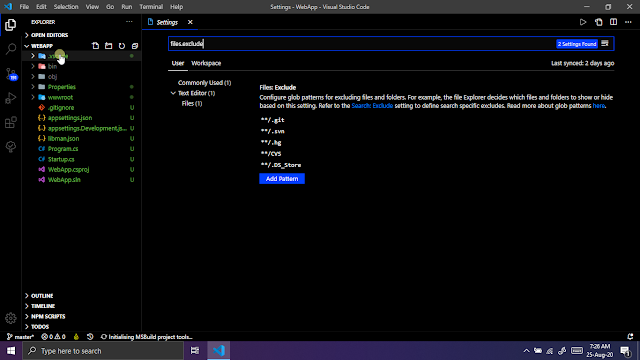Open the Search: Exclude link
The width and height of the screenshot is (640, 360).
372,106
